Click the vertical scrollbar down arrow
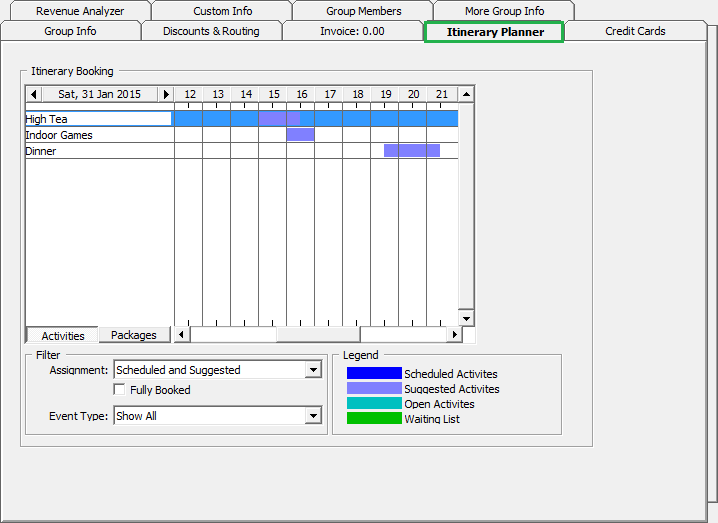 pyautogui.click(x=466, y=318)
